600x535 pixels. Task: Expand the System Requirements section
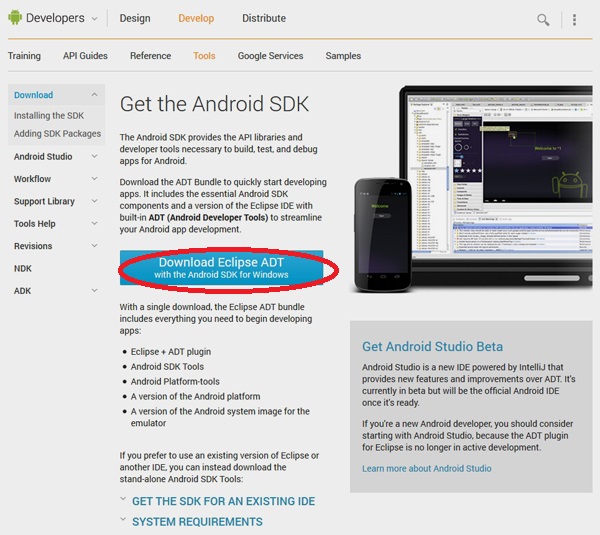click(197, 522)
